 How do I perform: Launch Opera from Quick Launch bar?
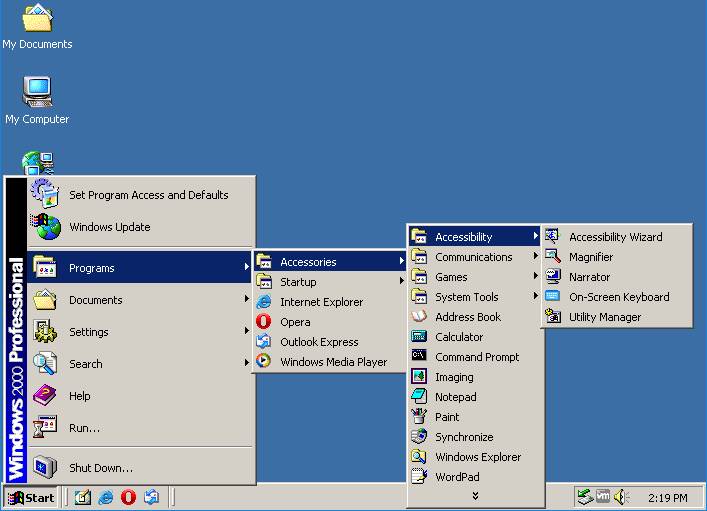coord(129,497)
